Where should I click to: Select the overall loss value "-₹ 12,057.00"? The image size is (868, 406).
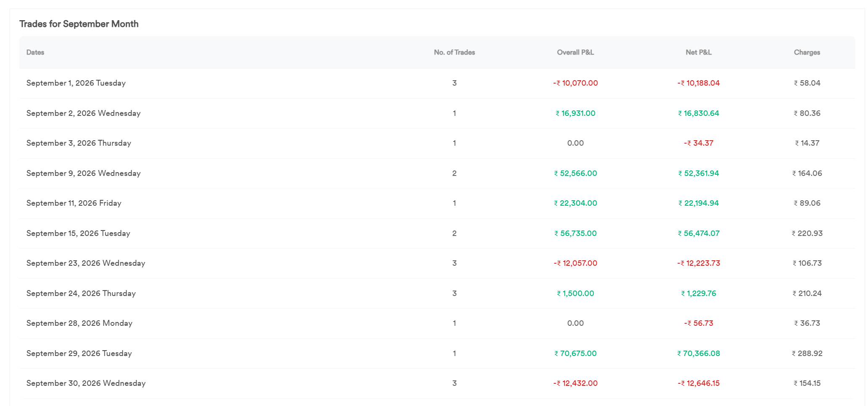coord(575,263)
